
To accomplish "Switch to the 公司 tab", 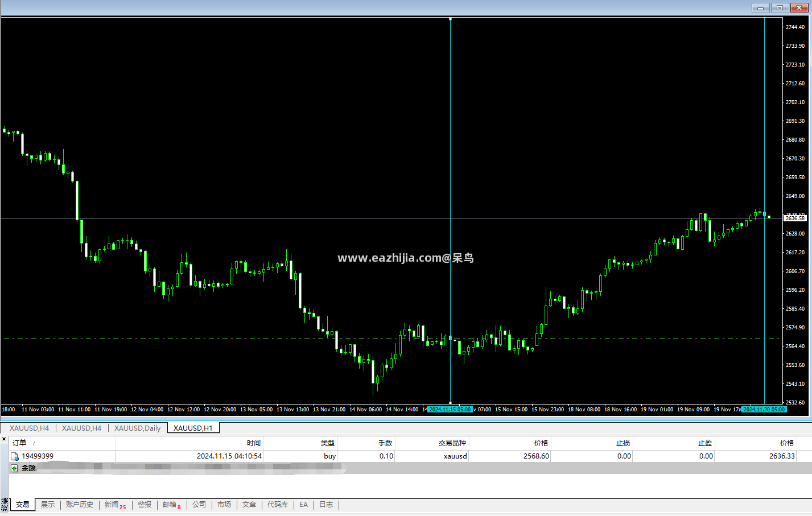I will (x=199, y=505).
